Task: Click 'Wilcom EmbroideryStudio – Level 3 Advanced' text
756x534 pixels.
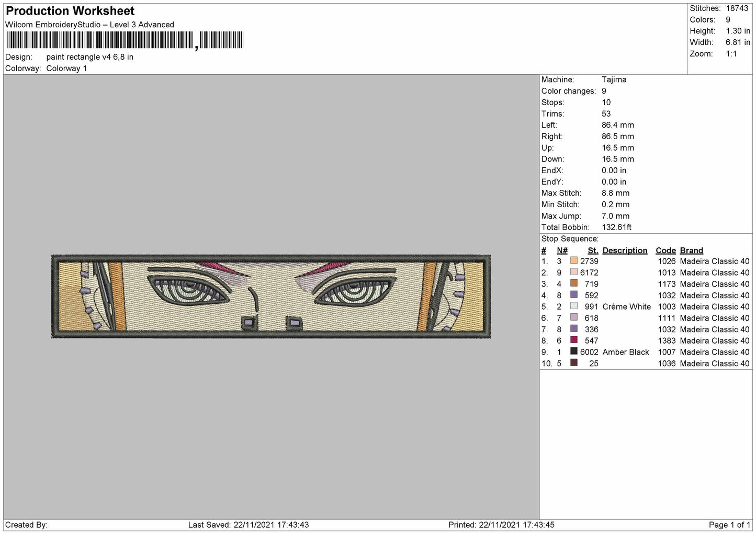Action: click(89, 25)
